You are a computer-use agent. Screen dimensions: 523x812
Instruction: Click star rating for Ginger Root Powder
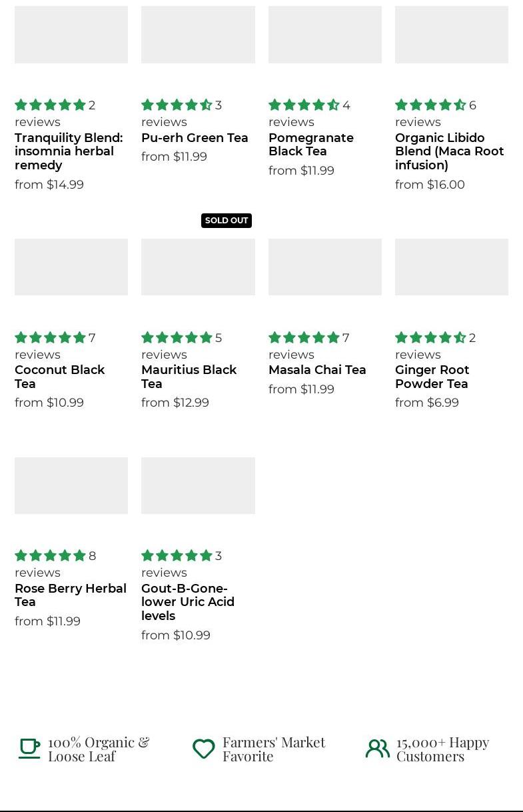[x=430, y=338]
